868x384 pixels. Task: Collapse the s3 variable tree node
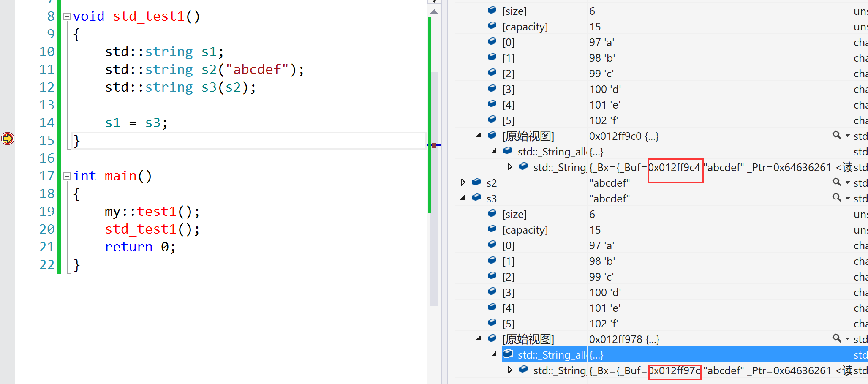click(x=463, y=198)
